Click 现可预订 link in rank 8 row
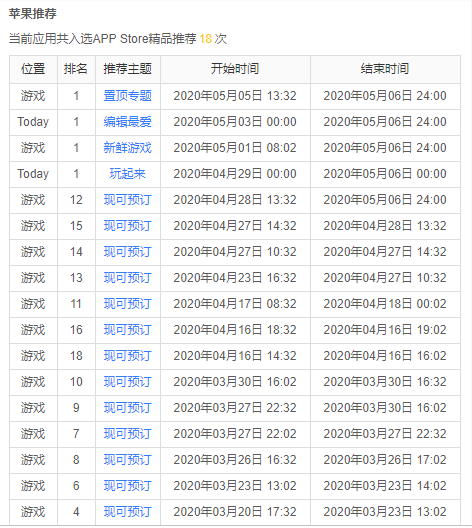This screenshot has width=472, height=528. click(128, 460)
